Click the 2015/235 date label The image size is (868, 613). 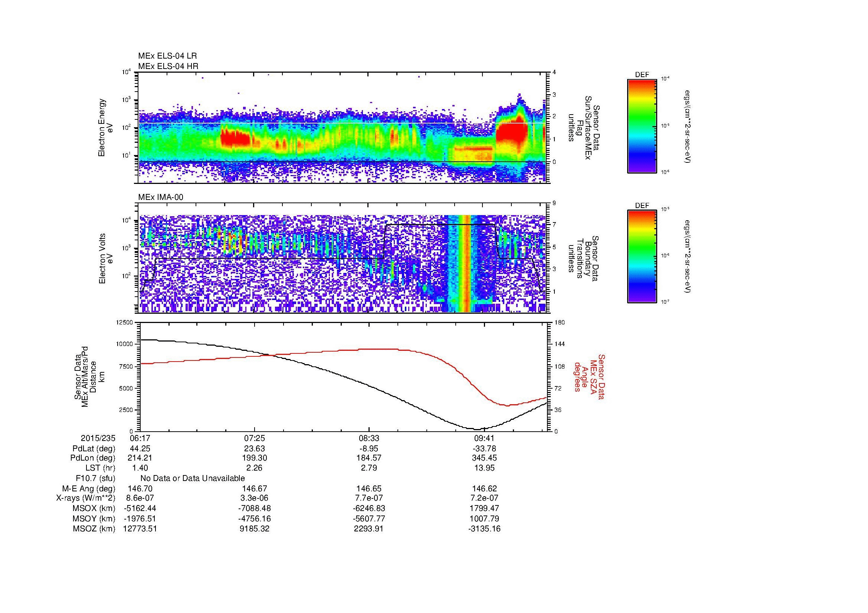(x=98, y=438)
